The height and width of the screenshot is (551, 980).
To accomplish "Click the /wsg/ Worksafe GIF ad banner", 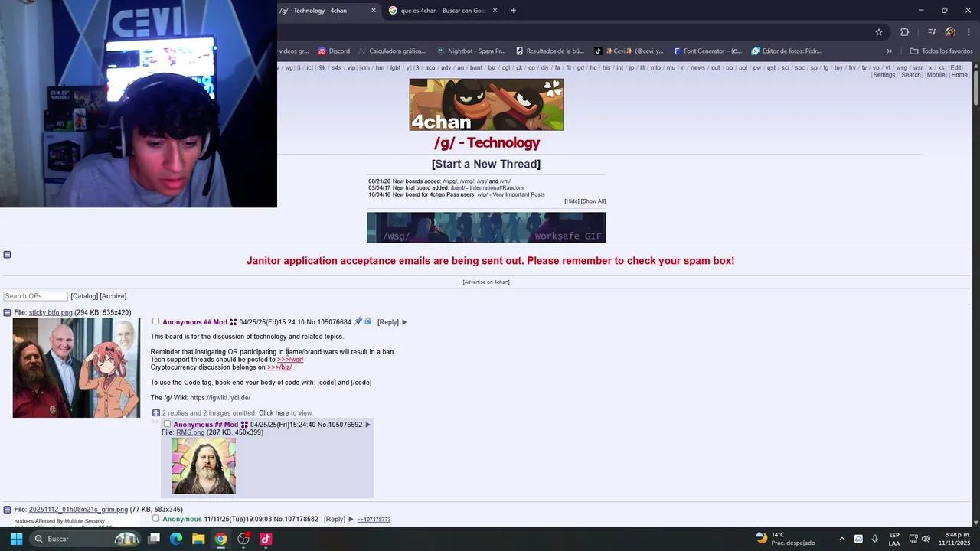I will tap(486, 227).
